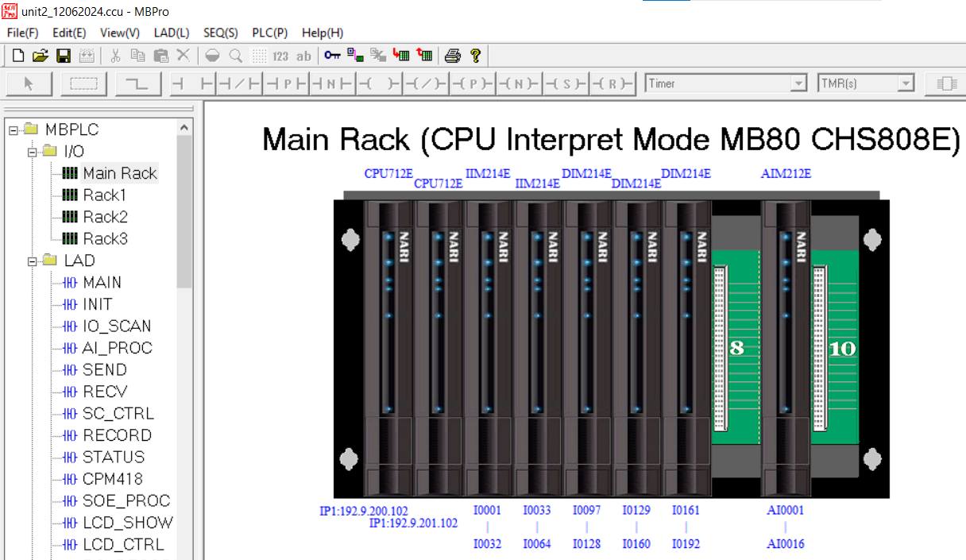
Task: Select the arrow pointer tool
Action: [x=29, y=83]
